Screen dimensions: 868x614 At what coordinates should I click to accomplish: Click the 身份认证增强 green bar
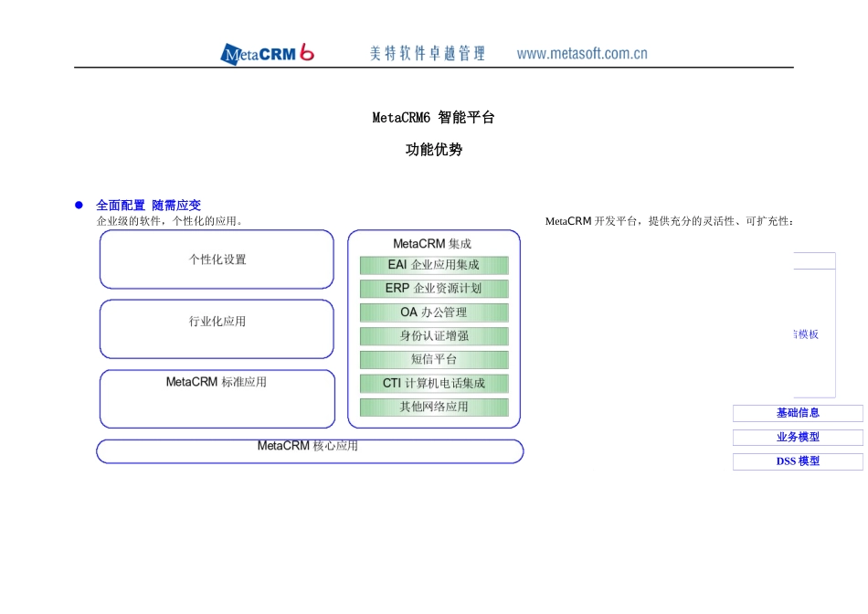point(434,336)
